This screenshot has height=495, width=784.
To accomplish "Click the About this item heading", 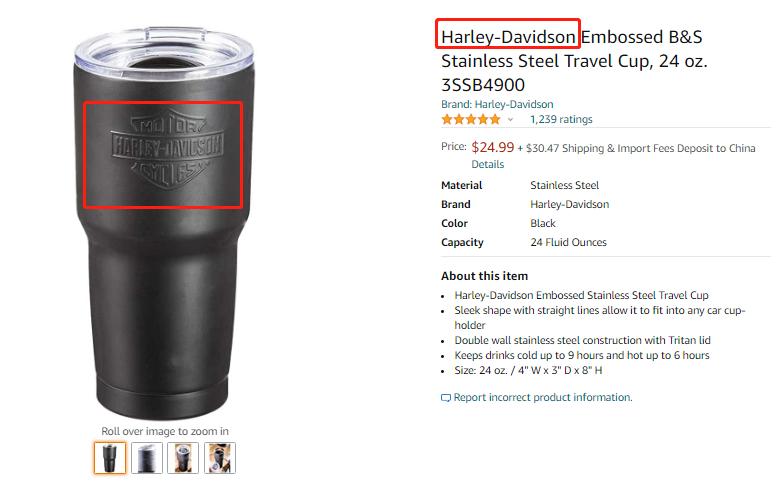I will point(484,276).
